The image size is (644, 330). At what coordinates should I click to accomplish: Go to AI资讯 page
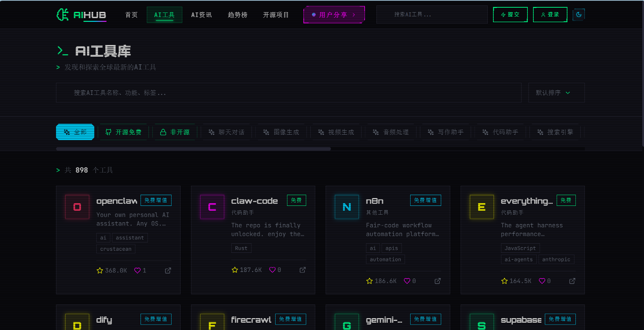pyautogui.click(x=201, y=15)
